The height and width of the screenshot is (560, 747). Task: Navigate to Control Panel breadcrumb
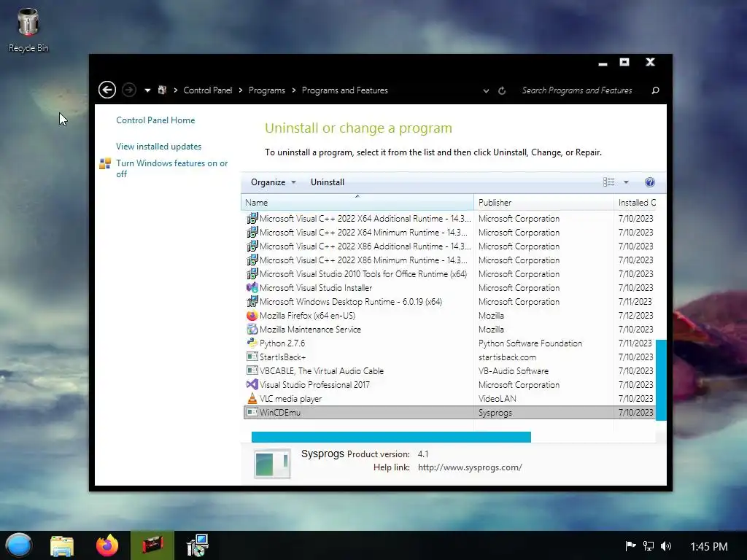coord(208,90)
